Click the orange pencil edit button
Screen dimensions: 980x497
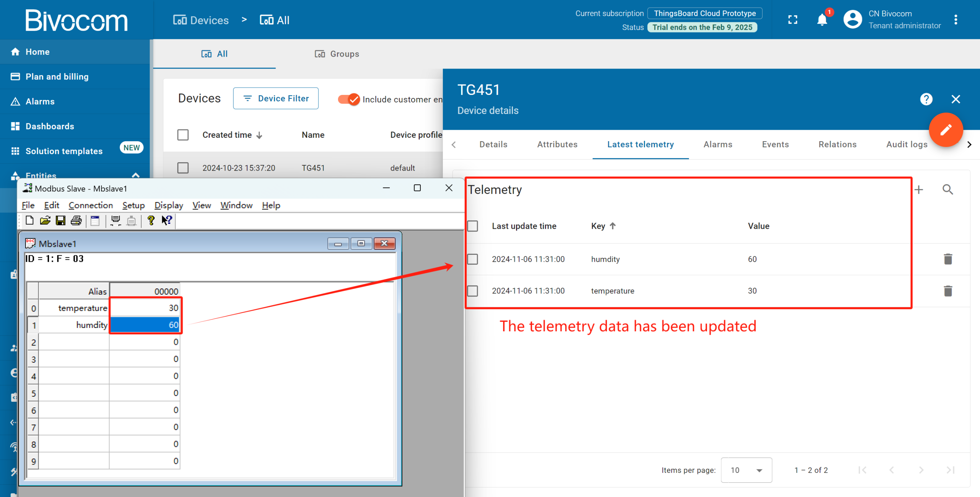[946, 130]
